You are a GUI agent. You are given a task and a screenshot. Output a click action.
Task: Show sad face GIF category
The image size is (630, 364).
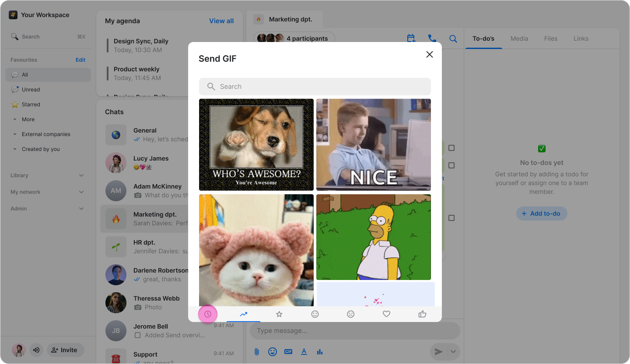350,314
